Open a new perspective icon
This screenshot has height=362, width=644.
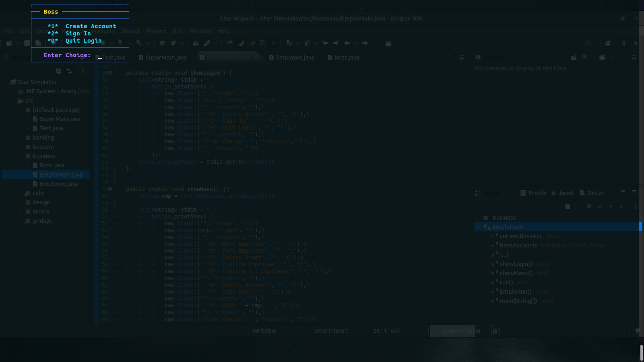tap(608, 43)
